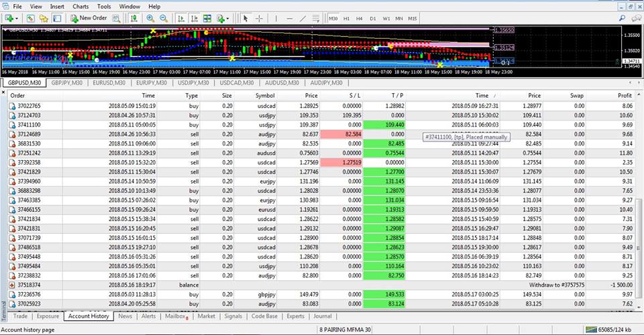
Task: Open the Help menu
Action: [x=154, y=7]
